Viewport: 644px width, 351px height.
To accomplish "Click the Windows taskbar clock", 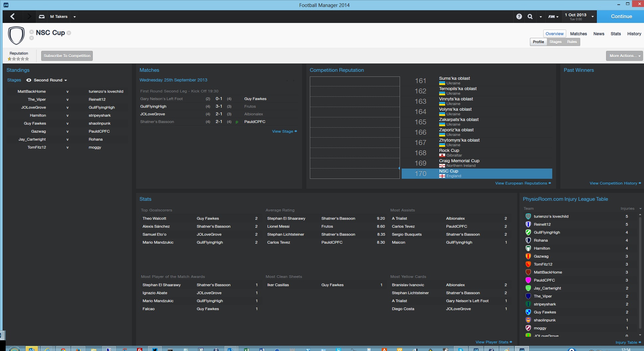I will tap(626, 349).
